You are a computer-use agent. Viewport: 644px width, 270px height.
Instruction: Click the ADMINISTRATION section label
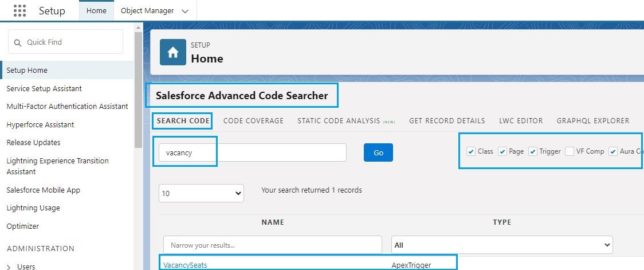(x=41, y=249)
